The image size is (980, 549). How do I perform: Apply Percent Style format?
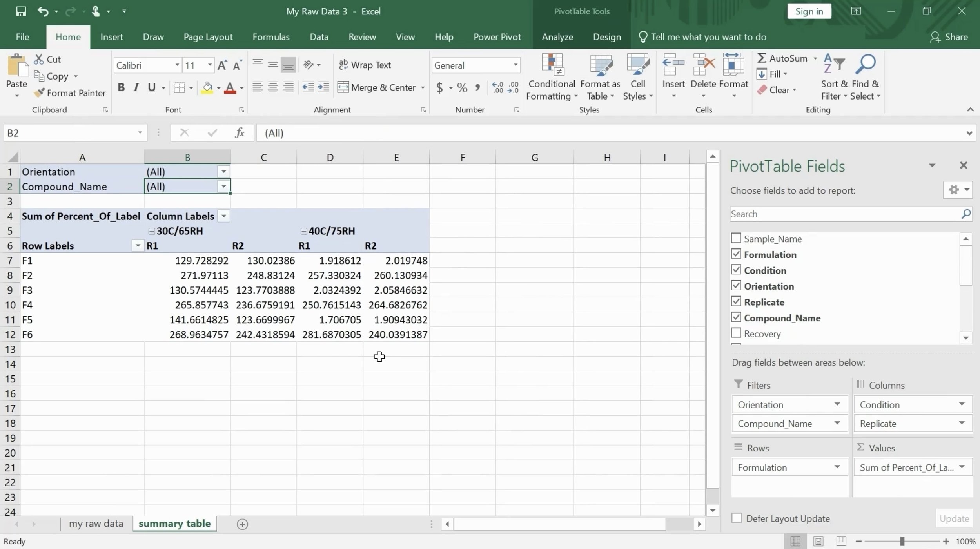pyautogui.click(x=462, y=87)
